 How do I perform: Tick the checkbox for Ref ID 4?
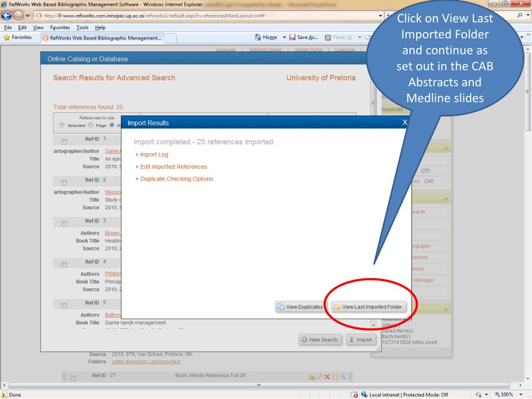(x=64, y=264)
